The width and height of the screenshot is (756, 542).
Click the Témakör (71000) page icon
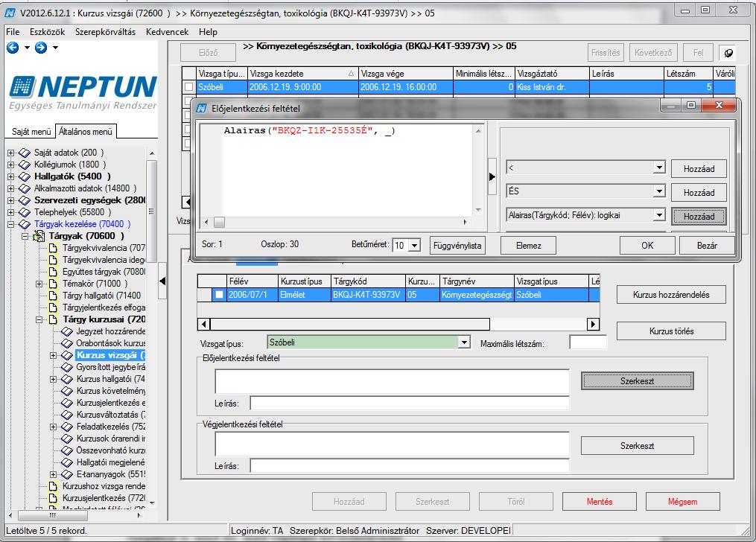point(54,284)
